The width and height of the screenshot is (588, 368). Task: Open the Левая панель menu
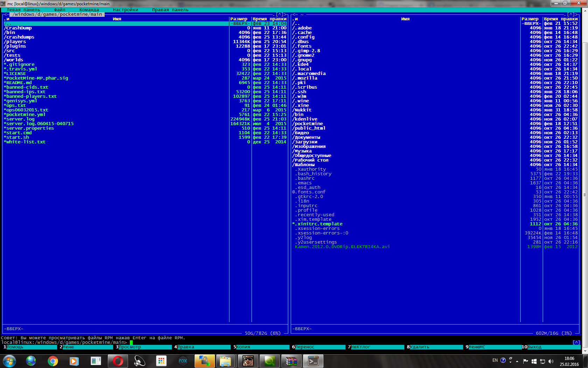pos(23,10)
